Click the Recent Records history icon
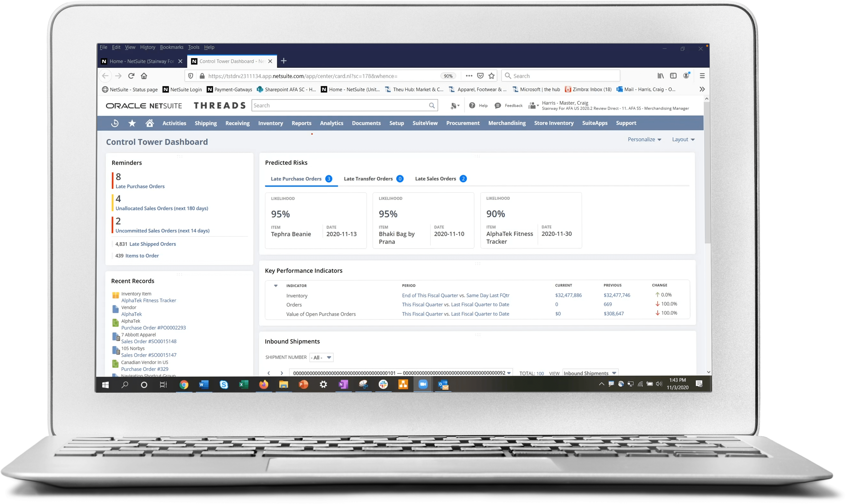 (115, 123)
